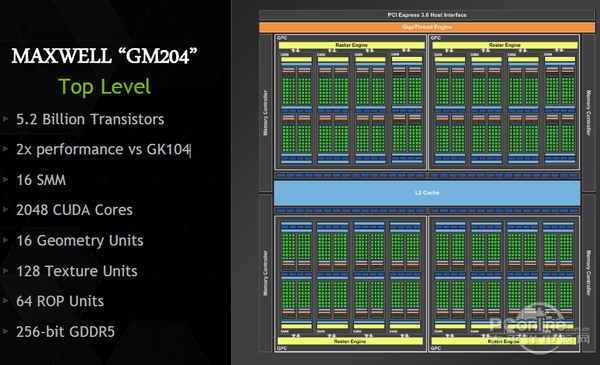Screen dimensions: 600x365
Task: Select the 2048 CUDA Cores line
Action: [x=74, y=210]
